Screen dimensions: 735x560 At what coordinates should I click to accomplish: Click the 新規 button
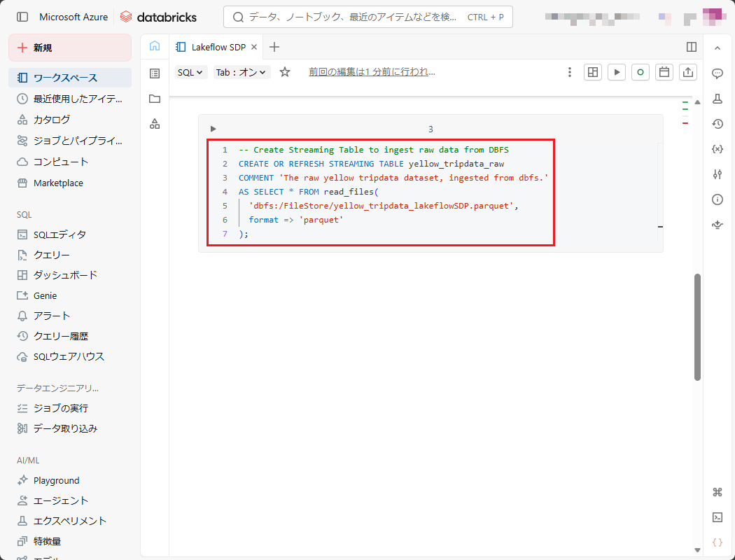[70, 48]
